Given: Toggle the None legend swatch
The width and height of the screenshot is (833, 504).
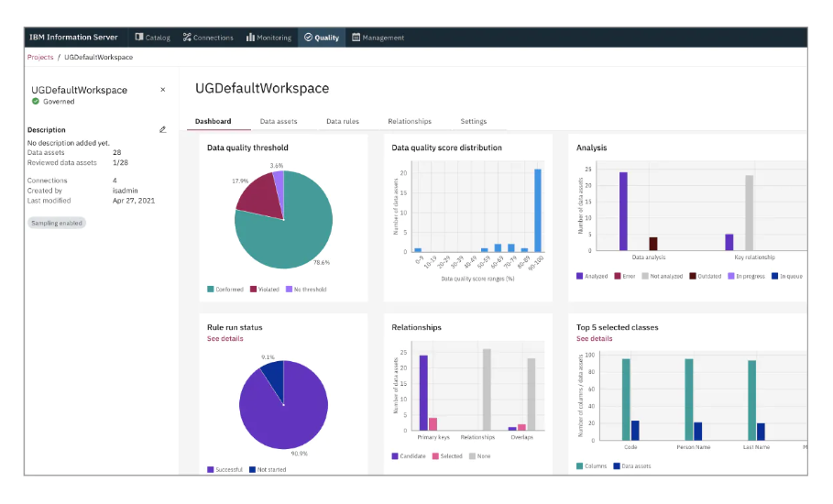Looking at the screenshot, I should pos(472,456).
